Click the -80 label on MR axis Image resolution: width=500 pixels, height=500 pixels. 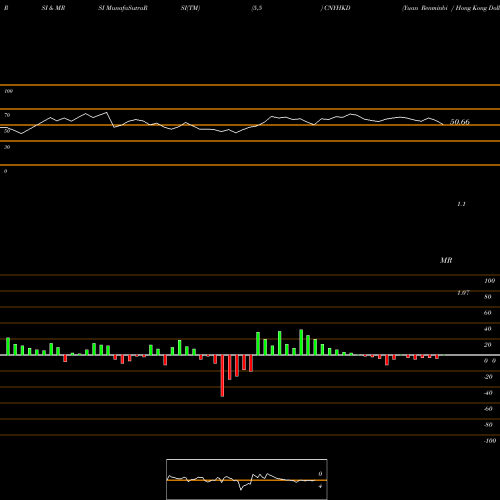tap(488, 425)
